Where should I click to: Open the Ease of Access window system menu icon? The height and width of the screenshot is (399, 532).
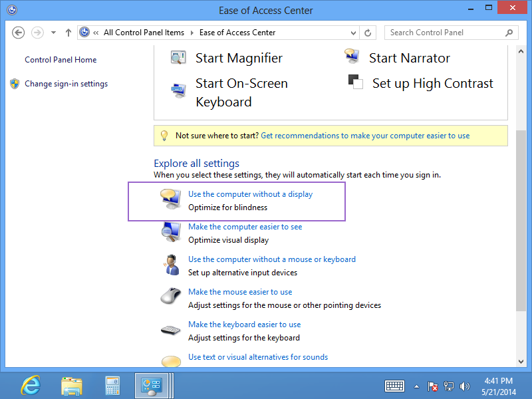(12, 10)
